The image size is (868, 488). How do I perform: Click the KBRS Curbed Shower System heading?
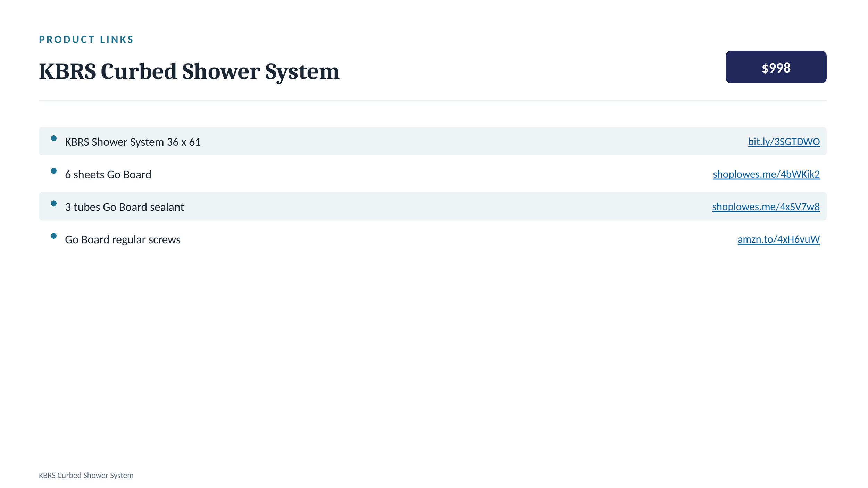pyautogui.click(x=189, y=71)
